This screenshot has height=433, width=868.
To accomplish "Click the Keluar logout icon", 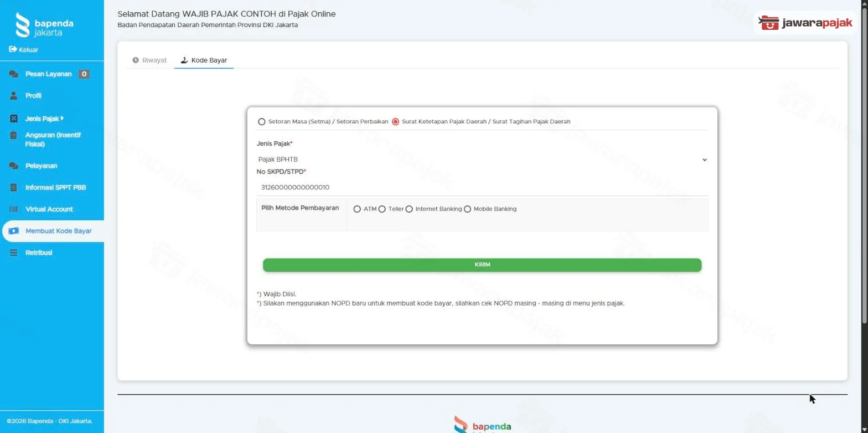I will click(13, 49).
